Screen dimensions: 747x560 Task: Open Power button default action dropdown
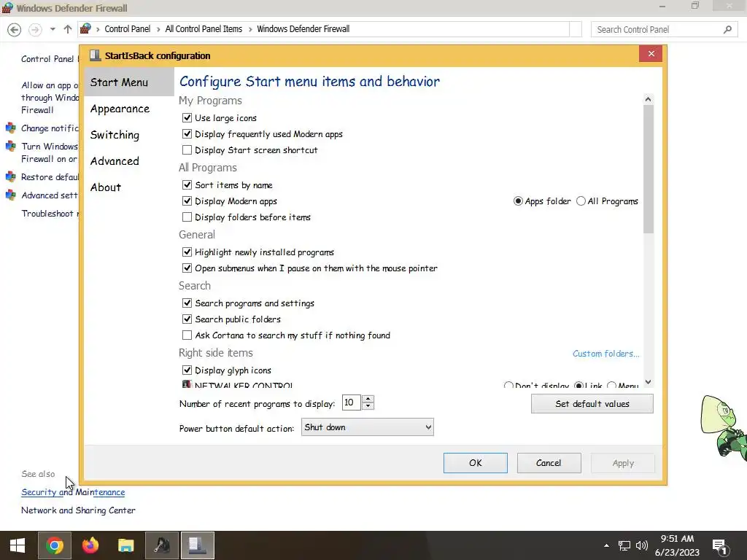click(368, 427)
